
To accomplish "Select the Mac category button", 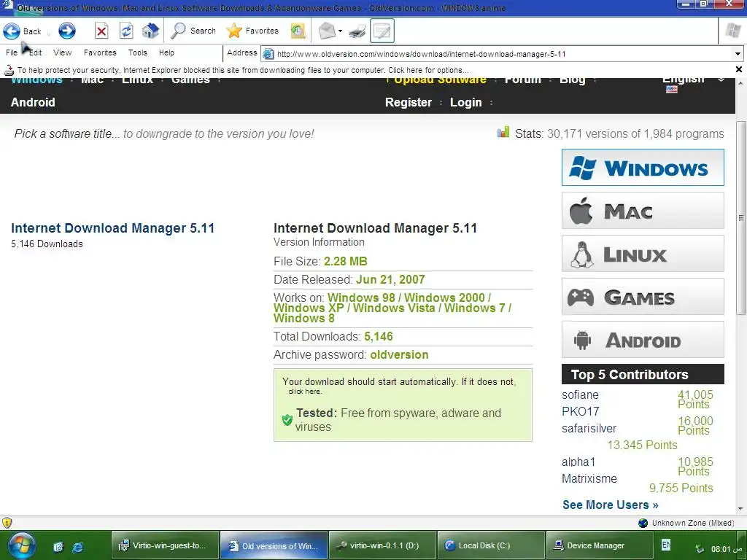I will tap(643, 211).
